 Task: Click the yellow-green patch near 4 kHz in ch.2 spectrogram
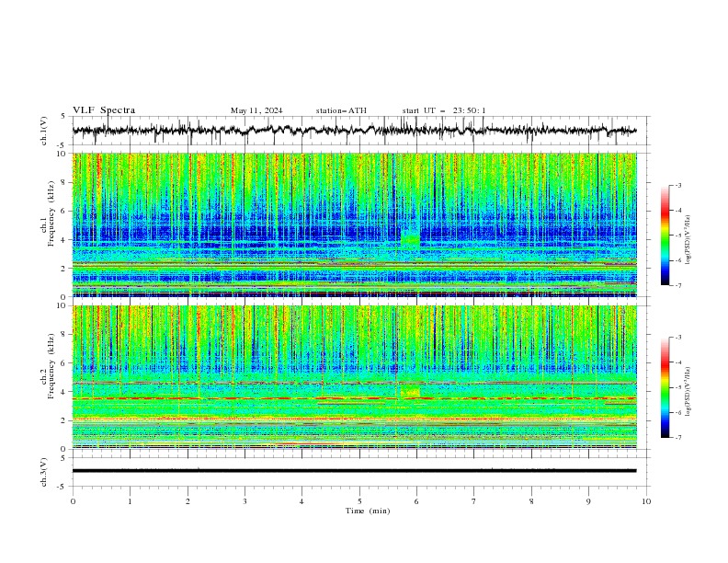[411, 391]
